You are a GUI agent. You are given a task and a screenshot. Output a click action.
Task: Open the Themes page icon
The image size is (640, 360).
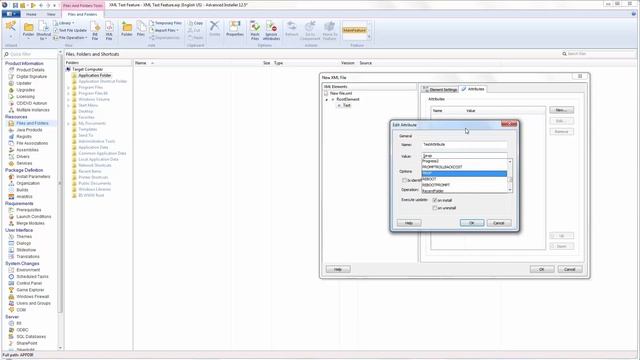click(x=11, y=237)
